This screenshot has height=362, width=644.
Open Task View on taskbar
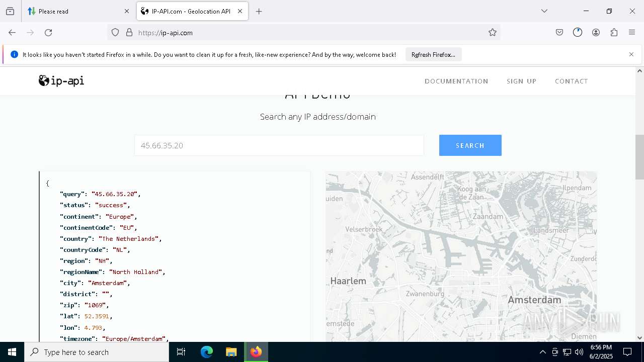click(181, 352)
